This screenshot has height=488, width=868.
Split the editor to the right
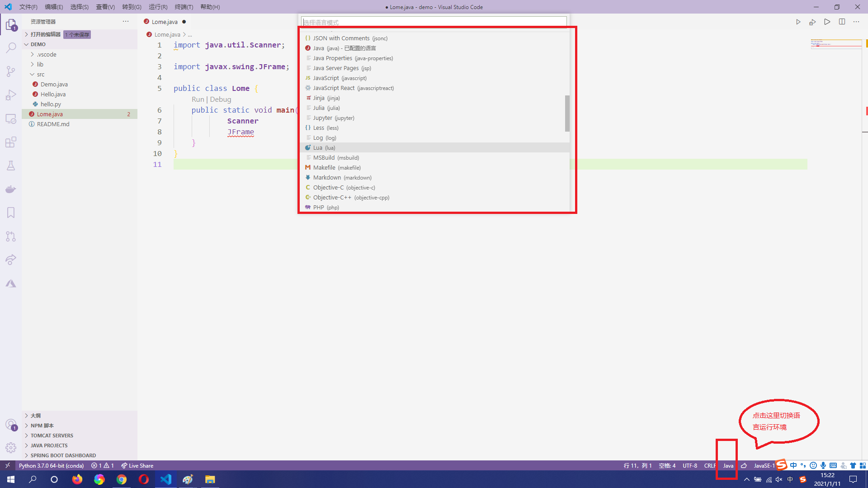pyautogui.click(x=842, y=22)
